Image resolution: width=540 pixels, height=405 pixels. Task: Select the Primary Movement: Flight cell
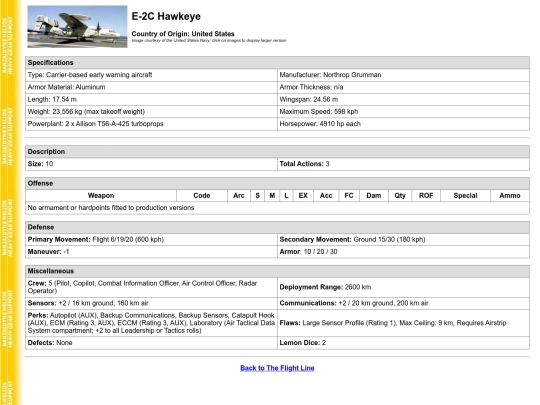pyautogui.click(x=151, y=239)
